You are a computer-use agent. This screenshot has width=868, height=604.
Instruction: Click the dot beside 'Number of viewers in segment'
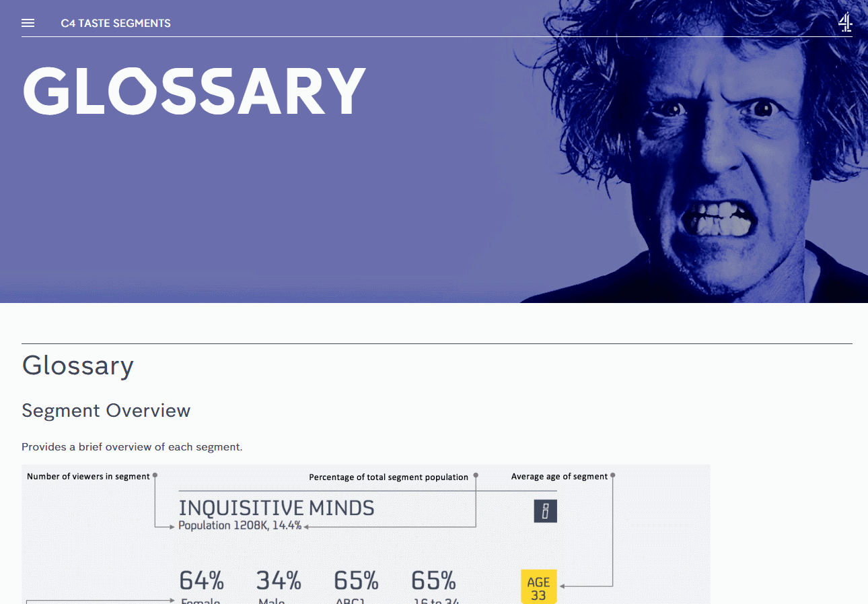(x=155, y=475)
